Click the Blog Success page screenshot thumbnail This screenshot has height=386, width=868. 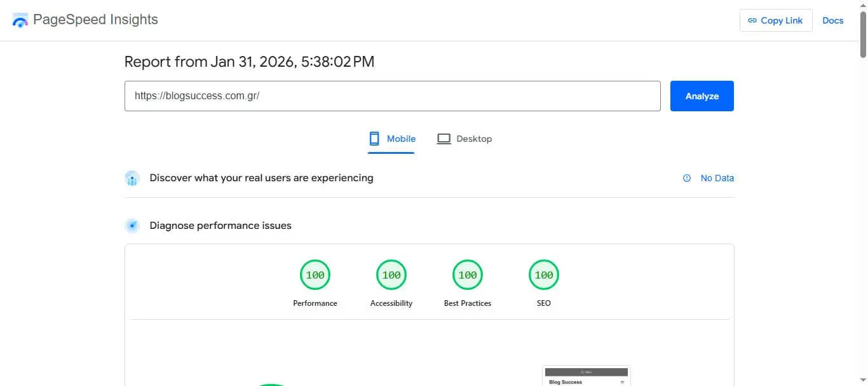coord(586,375)
